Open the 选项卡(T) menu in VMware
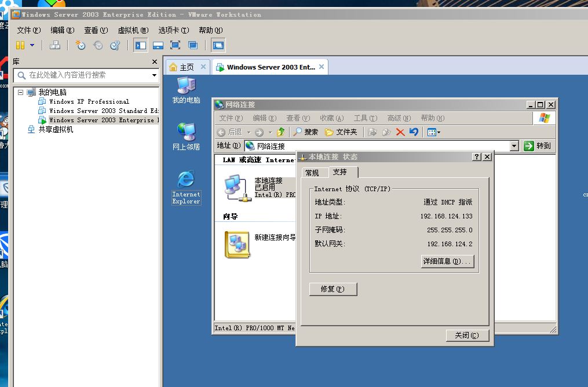The width and height of the screenshot is (588, 387). [x=174, y=30]
